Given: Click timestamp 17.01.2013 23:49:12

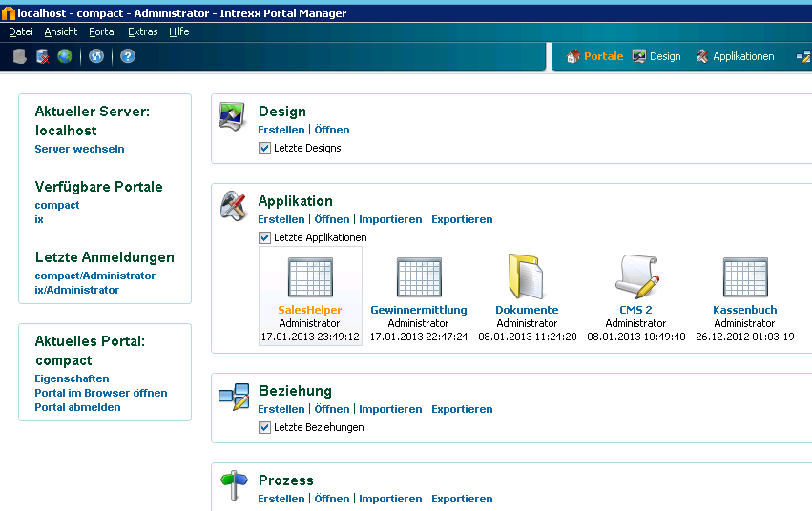Looking at the screenshot, I should [310, 337].
